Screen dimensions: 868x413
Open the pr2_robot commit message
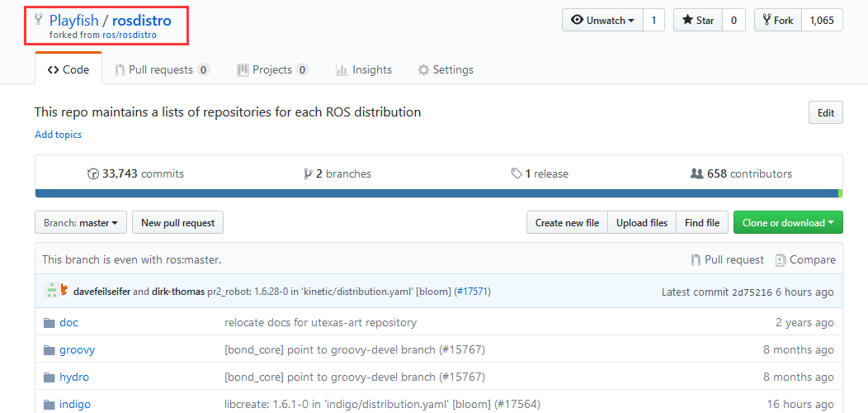pyautogui.click(x=329, y=291)
